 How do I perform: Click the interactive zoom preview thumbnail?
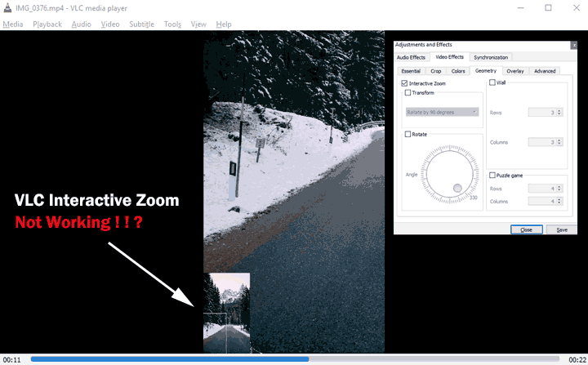tap(226, 313)
